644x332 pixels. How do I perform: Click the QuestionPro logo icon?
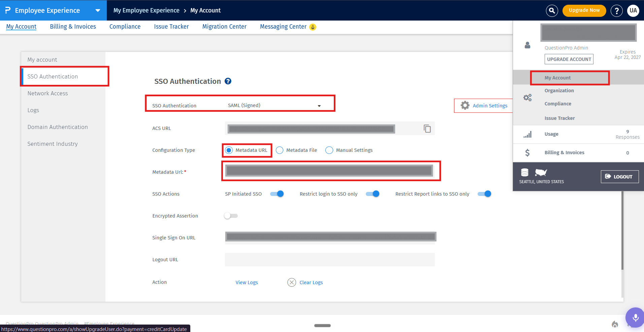[8, 10]
